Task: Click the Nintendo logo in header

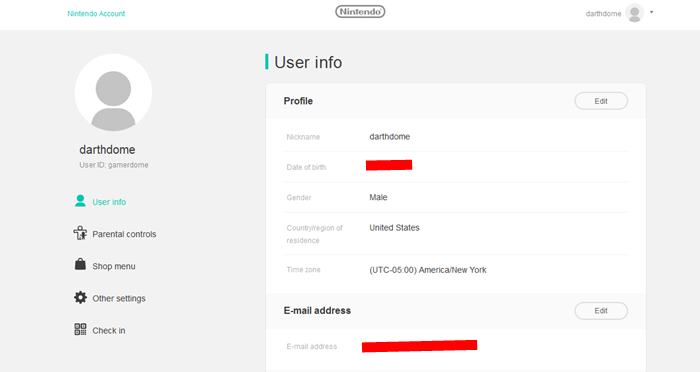Action: click(x=360, y=12)
